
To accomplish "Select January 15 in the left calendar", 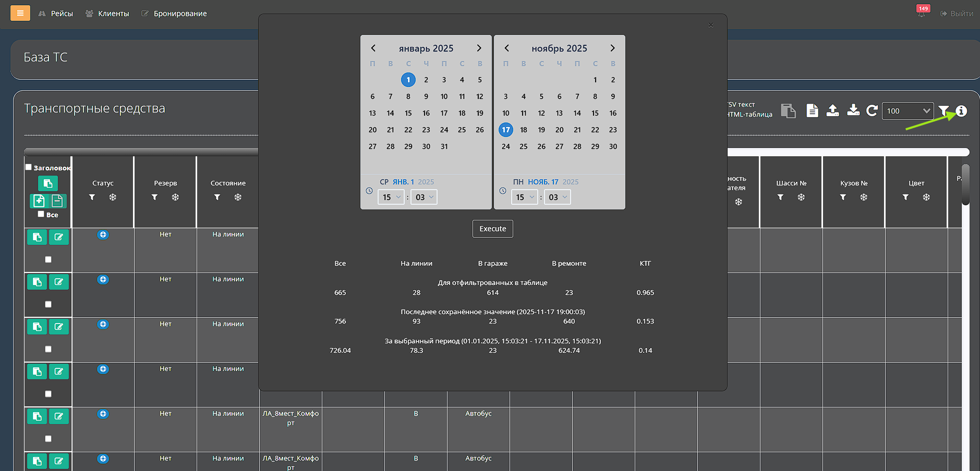I will (408, 113).
